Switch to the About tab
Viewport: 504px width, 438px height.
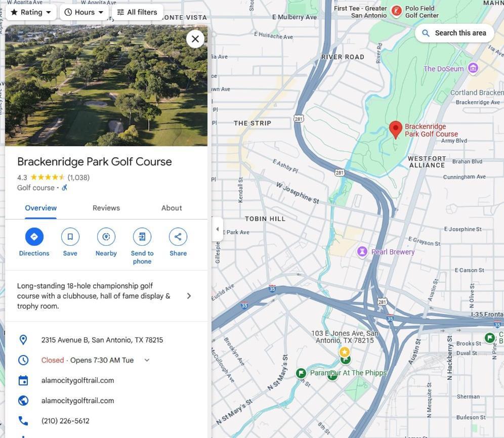[172, 208]
